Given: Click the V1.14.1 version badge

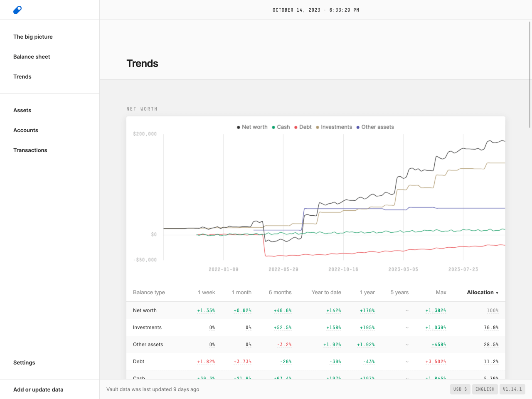Looking at the screenshot, I should 512,389.
